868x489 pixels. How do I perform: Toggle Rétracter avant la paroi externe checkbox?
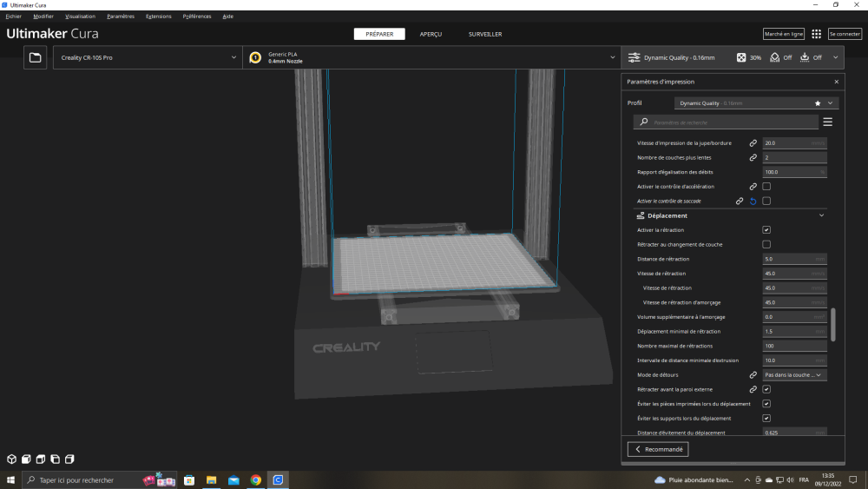[x=766, y=389]
